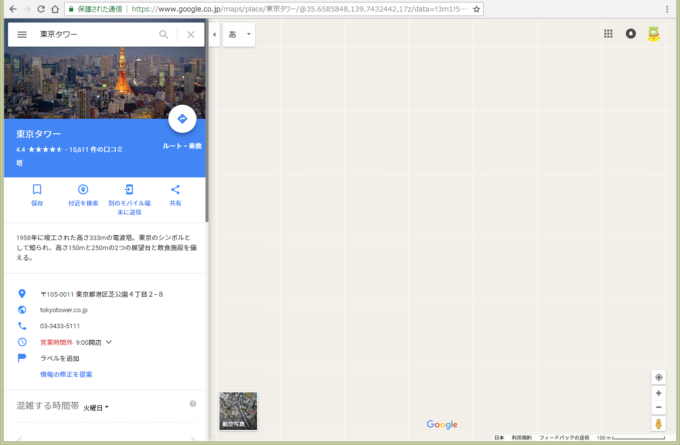Click the place description text 1958年に竣工

tap(106, 248)
